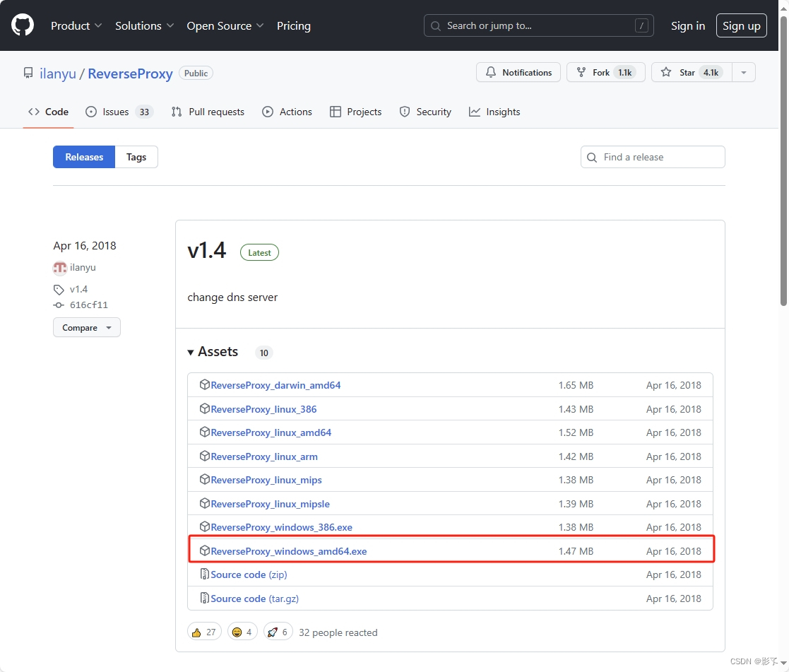This screenshot has height=672, width=789.
Task: Switch to the Security tab
Action: (x=425, y=112)
